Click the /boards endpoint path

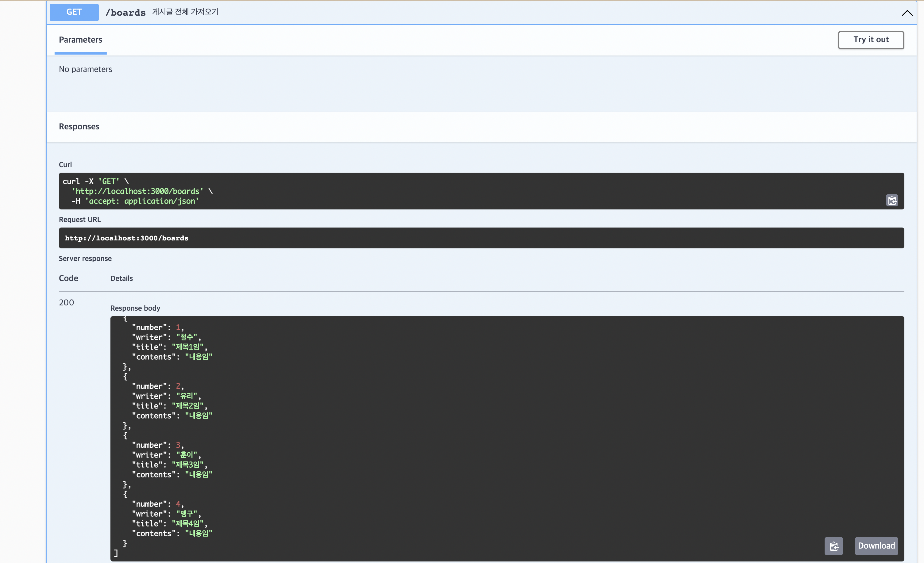pos(125,13)
